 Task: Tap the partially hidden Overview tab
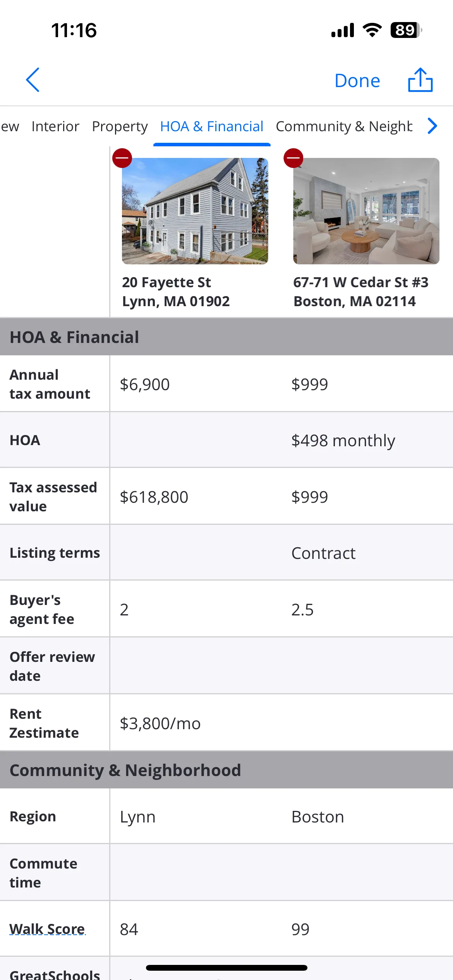coord(10,127)
